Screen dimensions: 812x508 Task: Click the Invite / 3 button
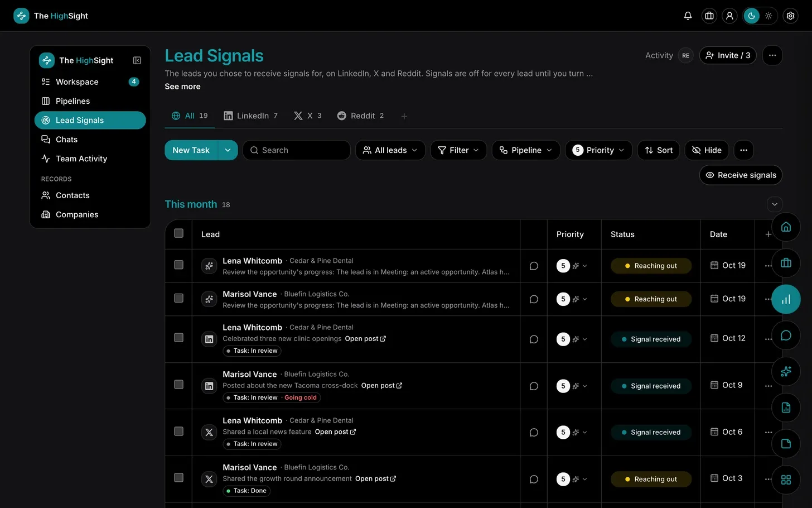click(x=728, y=55)
